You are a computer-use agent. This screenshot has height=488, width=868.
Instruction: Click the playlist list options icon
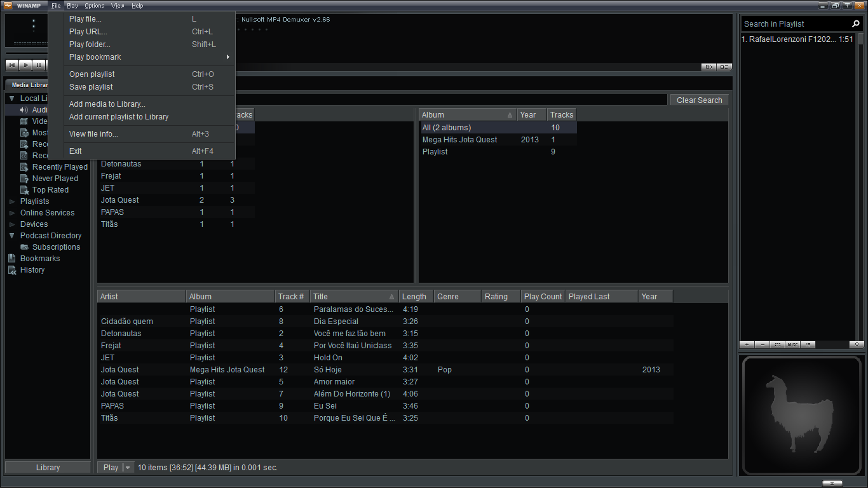808,344
